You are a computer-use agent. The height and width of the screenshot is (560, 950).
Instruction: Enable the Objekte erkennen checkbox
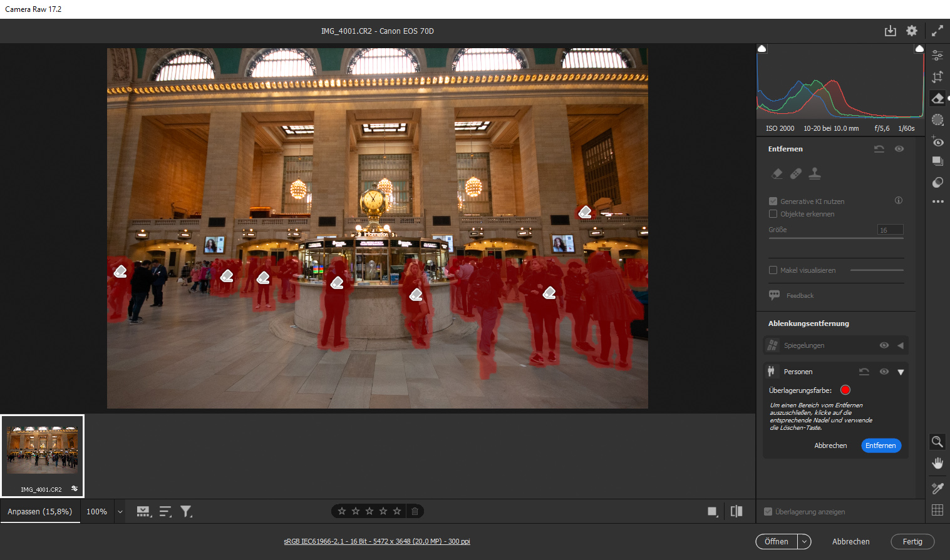click(773, 214)
